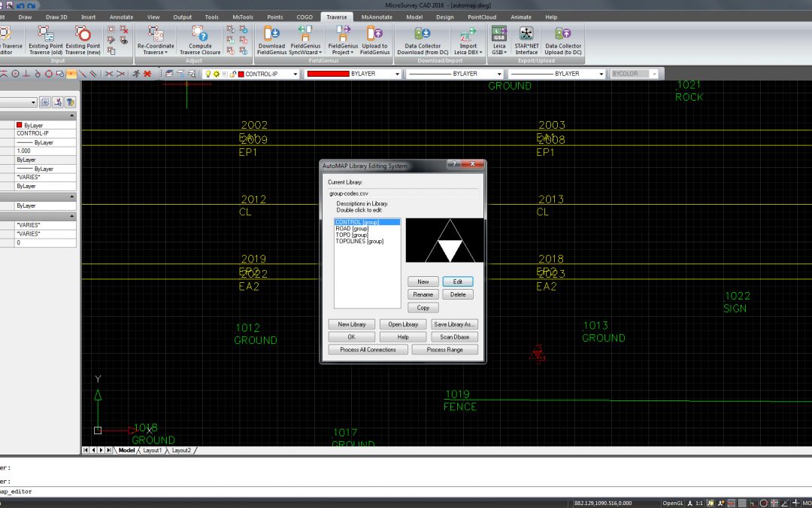Select ROAD [group] in the library list

352,229
